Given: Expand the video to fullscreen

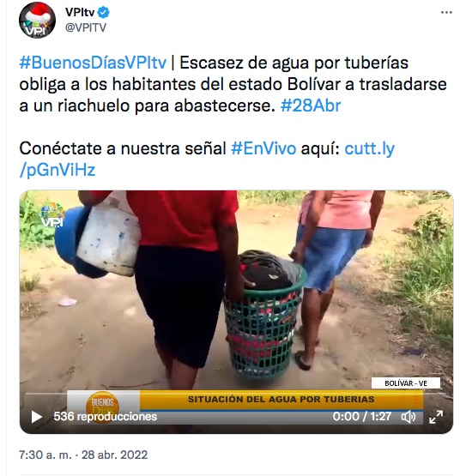Looking at the screenshot, I should [436, 417].
